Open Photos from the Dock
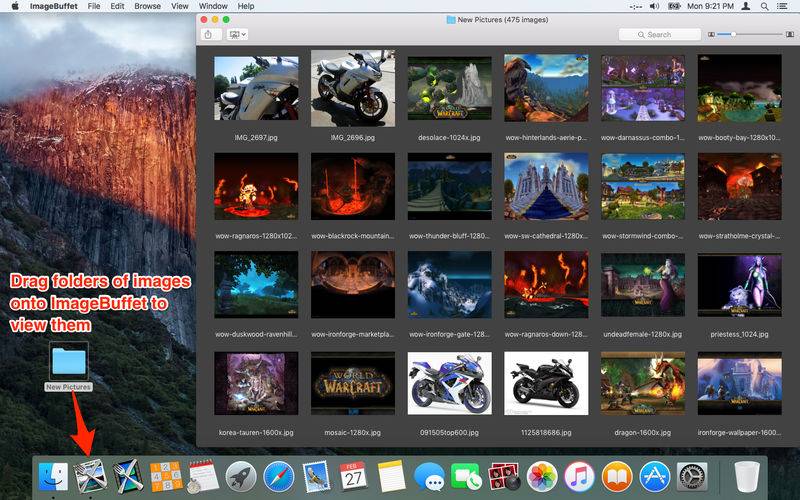This screenshot has height=500, width=800. pyautogui.click(x=541, y=477)
